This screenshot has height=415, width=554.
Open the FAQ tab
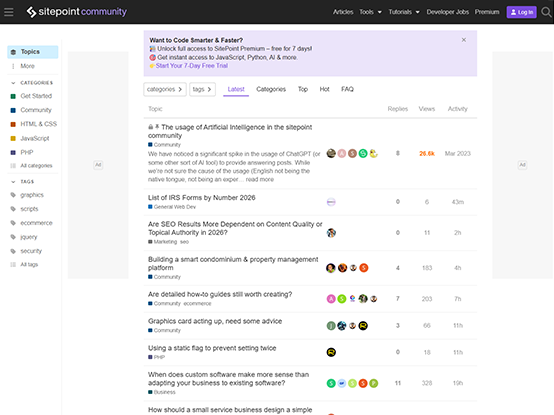point(347,89)
